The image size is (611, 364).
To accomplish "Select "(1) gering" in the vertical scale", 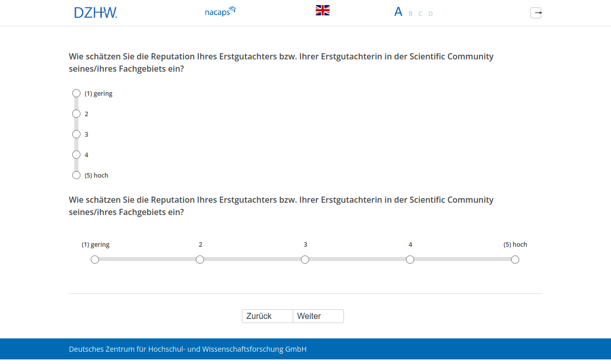I will [76, 93].
